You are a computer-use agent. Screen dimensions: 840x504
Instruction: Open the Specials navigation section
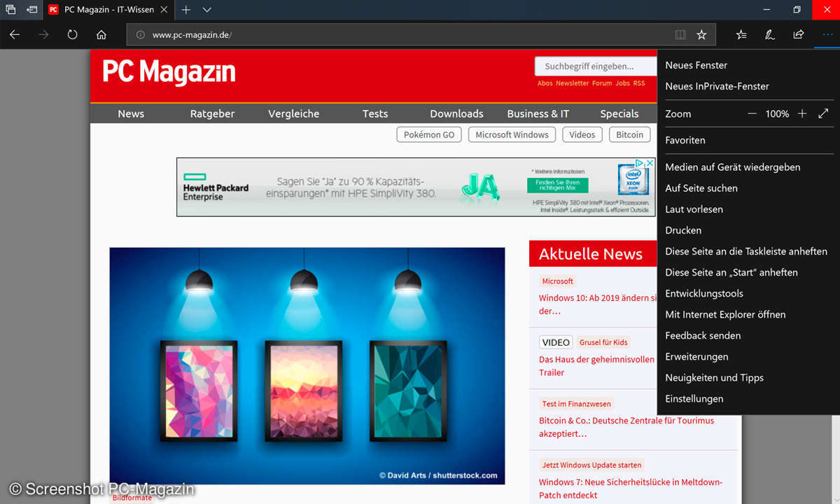click(619, 113)
